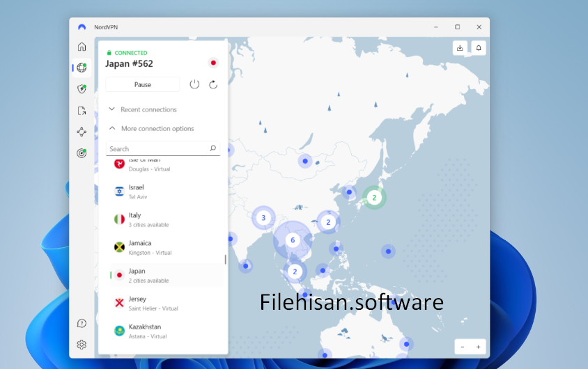Click the Japan #562 server name
This screenshot has width=588, height=369.
coord(129,63)
